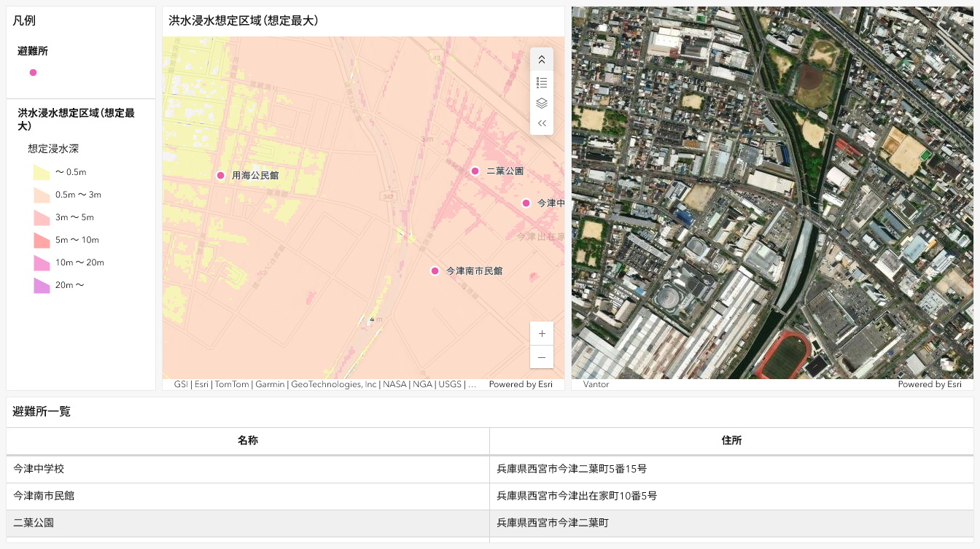Click the yellow ～0.5m depth swatch in legend
Viewport: 980px width, 549px height.
(x=40, y=171)
